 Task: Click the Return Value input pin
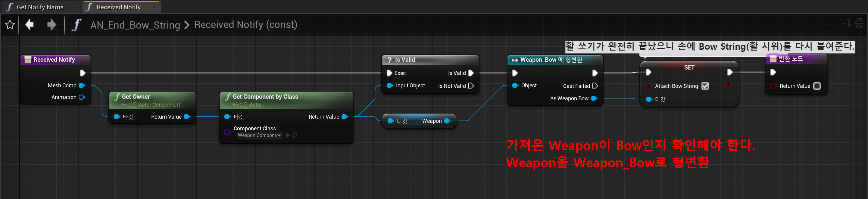[x=773, y=86]
